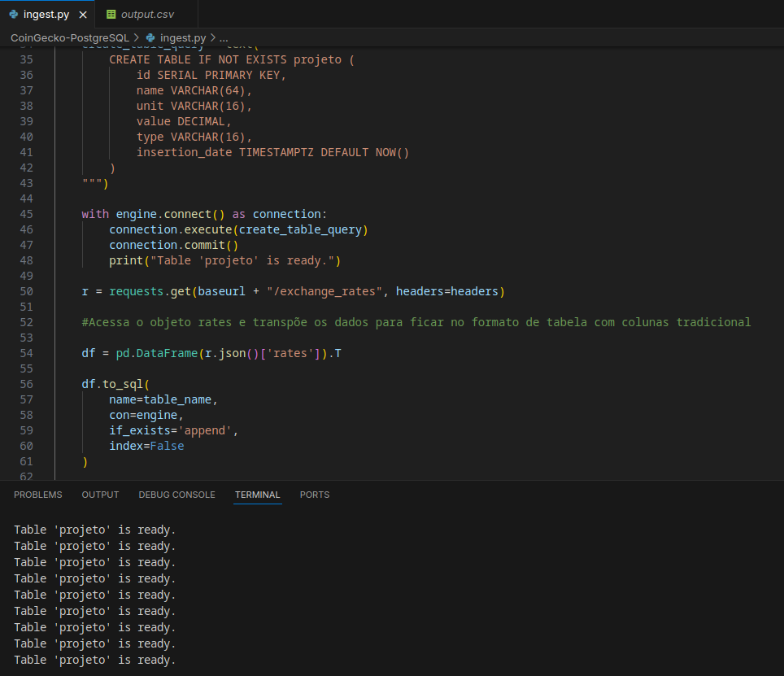
Task: Click the 'index=False' argument line
Action: click(x=146, y=446)
